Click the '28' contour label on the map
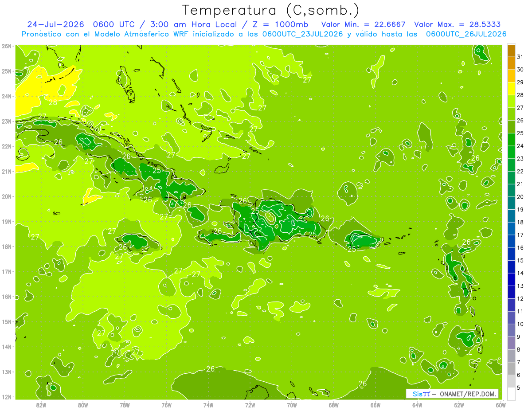The height and width of the screenshot is (411, 532). (x=53, y=102)
